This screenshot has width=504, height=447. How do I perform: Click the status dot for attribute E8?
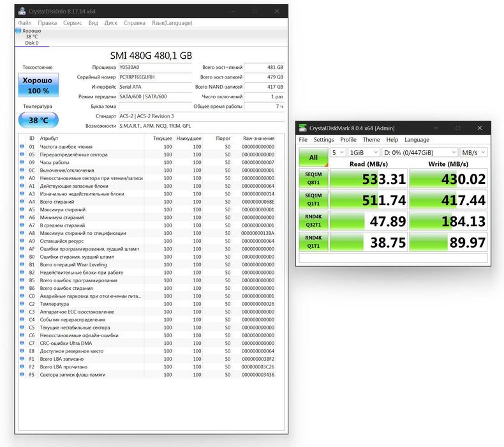pos(22,351)
